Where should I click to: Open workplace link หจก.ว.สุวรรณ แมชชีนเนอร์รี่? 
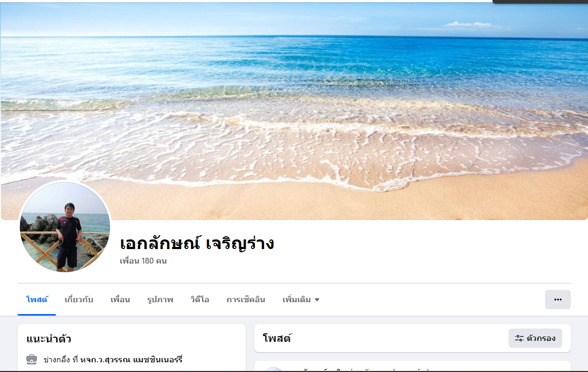tap(131, 360)
